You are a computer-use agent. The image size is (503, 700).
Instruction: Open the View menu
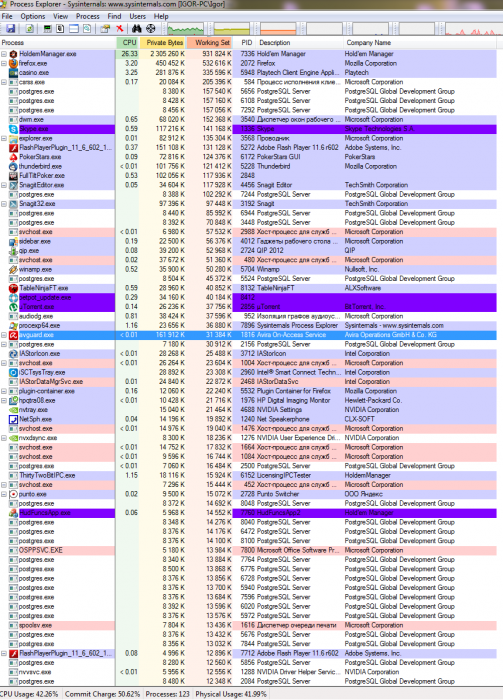61,17
